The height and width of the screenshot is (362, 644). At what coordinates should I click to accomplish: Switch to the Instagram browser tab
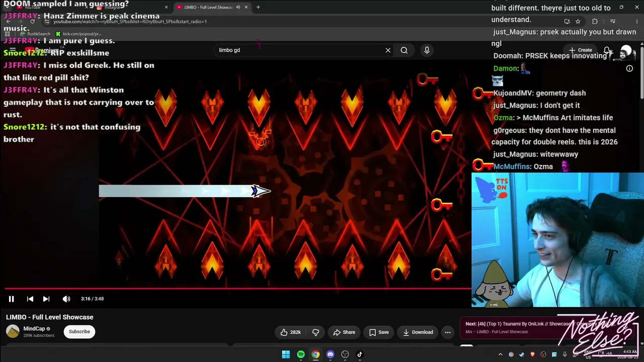pyautogui.click(x=132, y=8)
